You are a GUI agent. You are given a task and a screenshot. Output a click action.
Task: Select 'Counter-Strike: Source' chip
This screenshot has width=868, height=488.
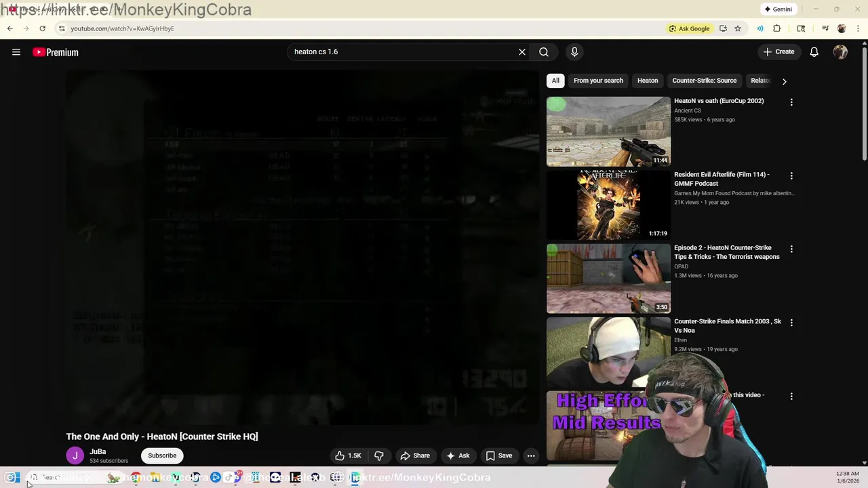(704, 81)
